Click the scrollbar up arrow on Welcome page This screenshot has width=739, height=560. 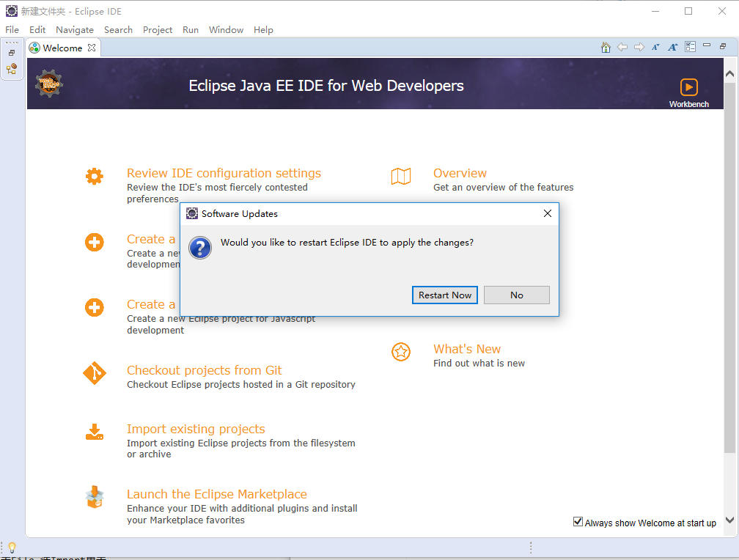pyautogui.click(x=729, y=73)
